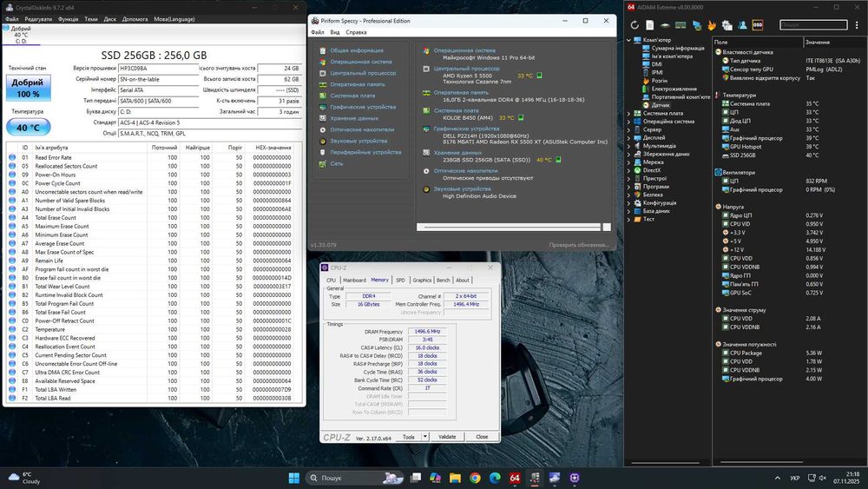Open Графические устройства section in Speccy sidebar
Screen dimensions: 868x489
(x=363, y=107)
